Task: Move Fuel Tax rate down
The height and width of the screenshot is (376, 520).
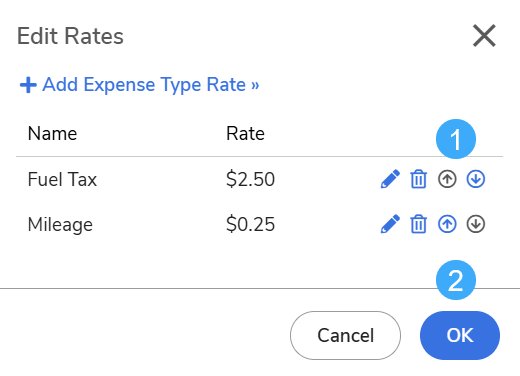Action: [476, 179]
